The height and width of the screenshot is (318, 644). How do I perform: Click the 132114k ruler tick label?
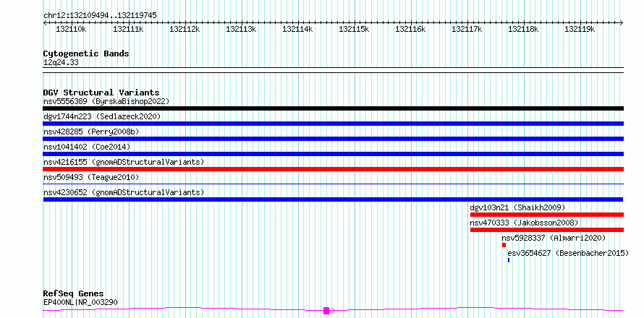pyautogui.click(x=297, y=29)
